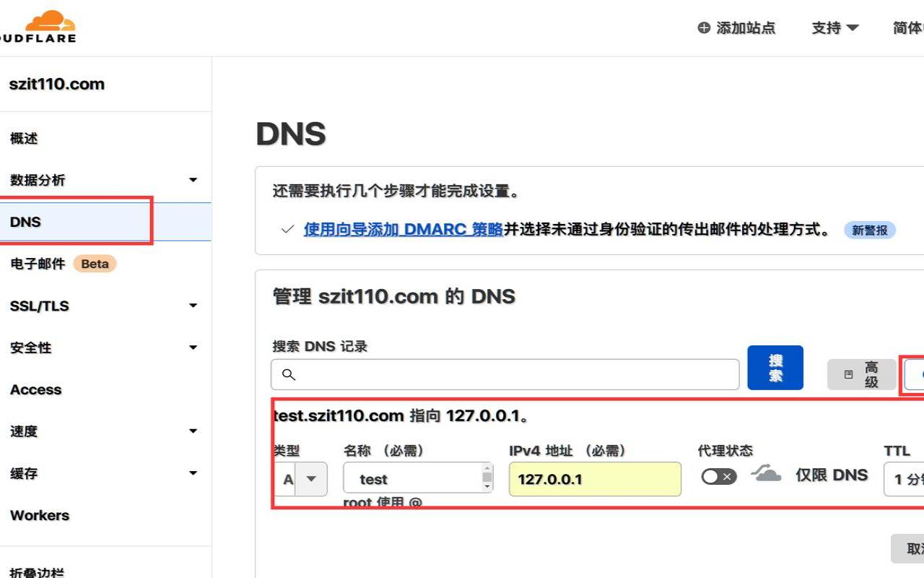
Task: Expand the 安全性 sidebar section
Action: tap(193, 348)
